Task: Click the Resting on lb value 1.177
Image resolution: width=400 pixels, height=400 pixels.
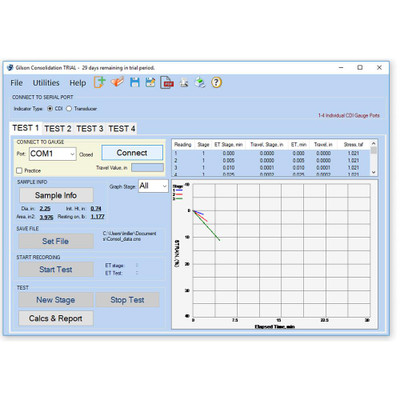Action: [98, 217]
